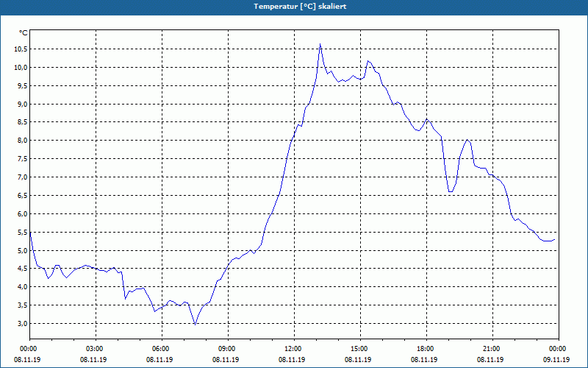The height and width of the screenshot is (368, 588).
Task: Click the °C unit label
Action: click(x=24, y=33)
